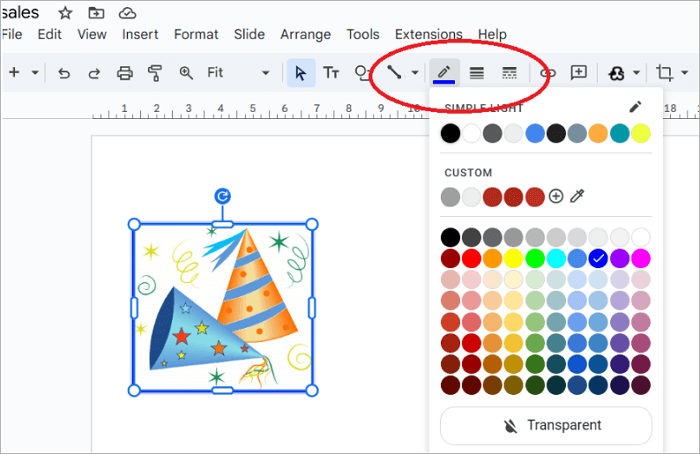Activate the select arrow cursor tool
The width and height of the screenshot is (700, 454).
[x=300, y=73]
